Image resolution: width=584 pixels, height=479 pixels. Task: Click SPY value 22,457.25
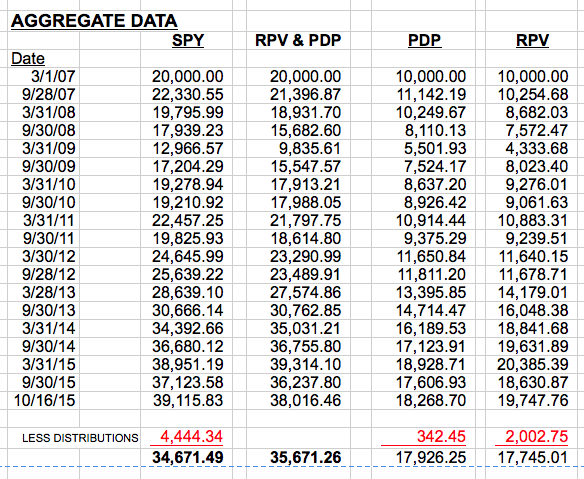[188, 220]
